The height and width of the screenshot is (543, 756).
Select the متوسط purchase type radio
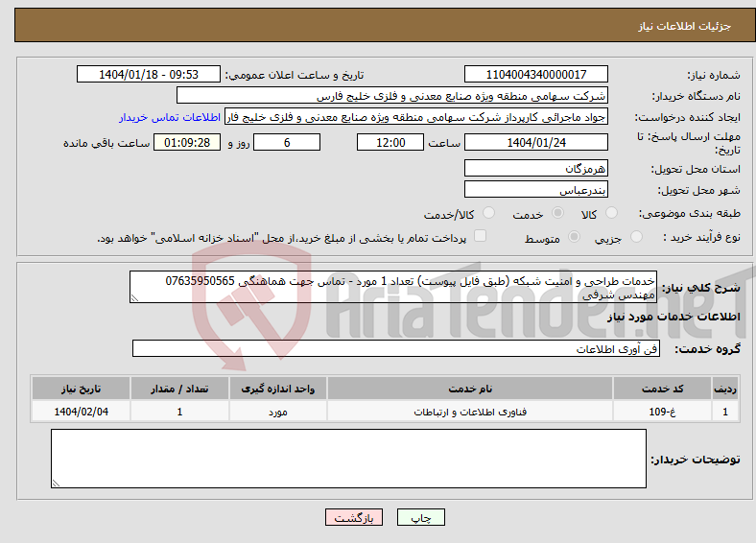pos(575,236)
